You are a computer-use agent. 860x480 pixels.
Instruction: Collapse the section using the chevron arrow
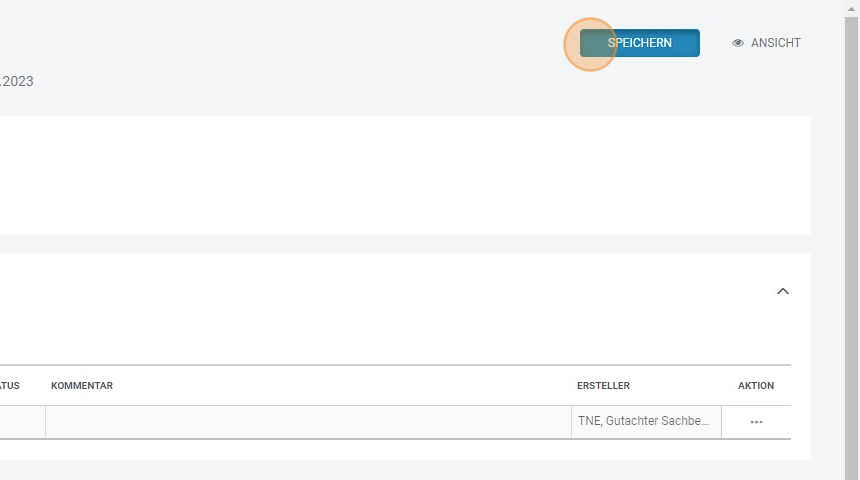point(783,291)
